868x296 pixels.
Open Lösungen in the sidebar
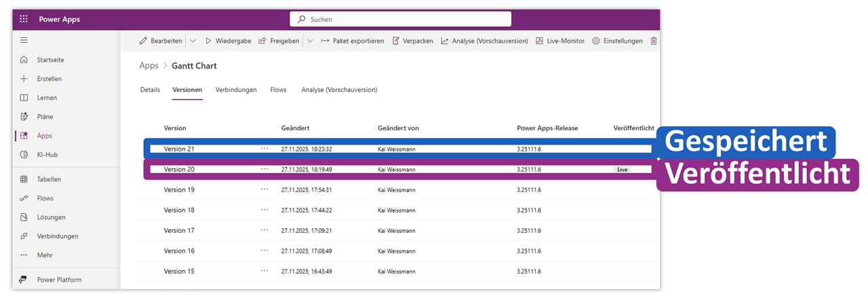click(52, 217)
